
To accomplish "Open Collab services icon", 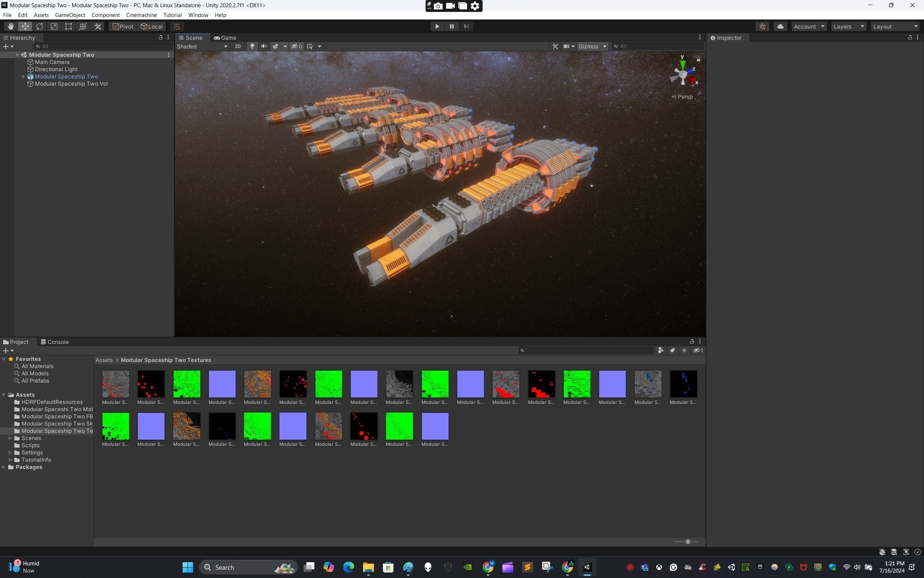I will [763, 26].
